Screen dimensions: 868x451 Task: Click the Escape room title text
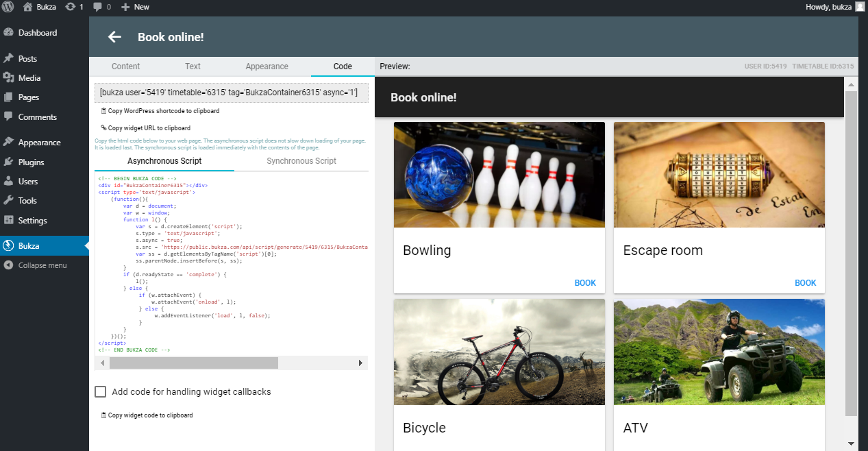click(663, 251)
